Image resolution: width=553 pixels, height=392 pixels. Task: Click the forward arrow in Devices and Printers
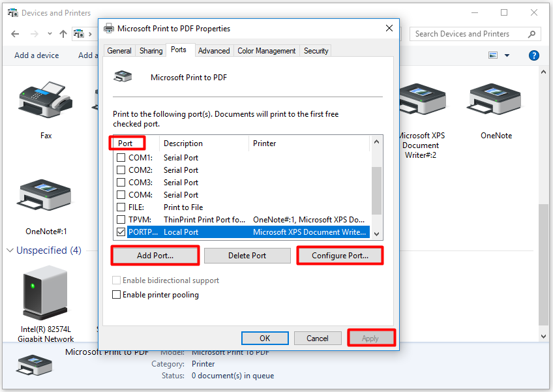[34, 34]
